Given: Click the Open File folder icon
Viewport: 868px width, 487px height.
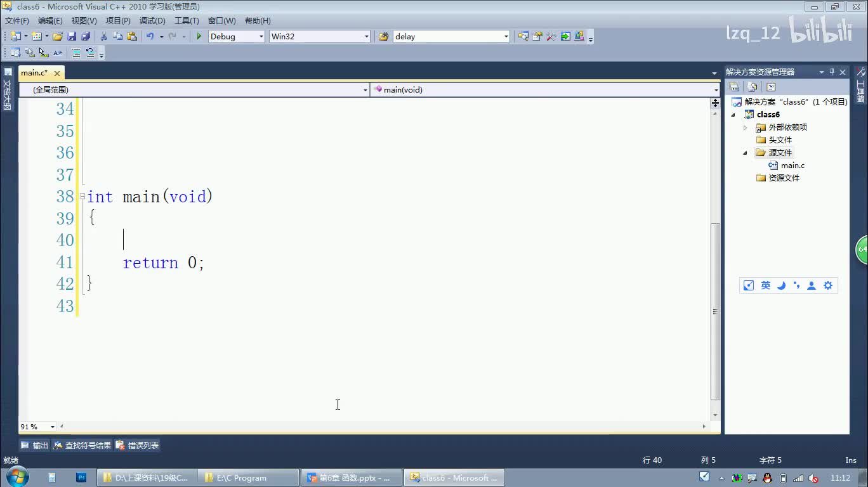Looking at the screenshot, I should (x=58, y=37).
